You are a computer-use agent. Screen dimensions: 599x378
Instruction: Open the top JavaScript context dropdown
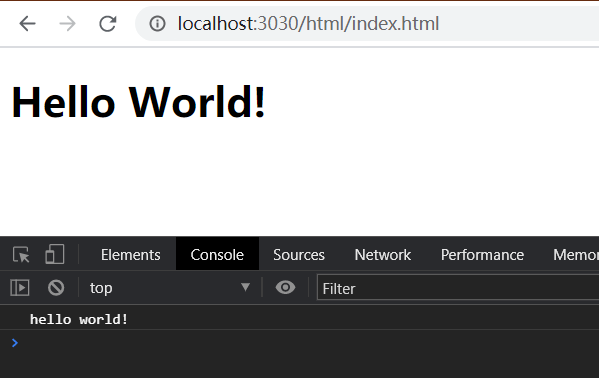pos(170,288)
